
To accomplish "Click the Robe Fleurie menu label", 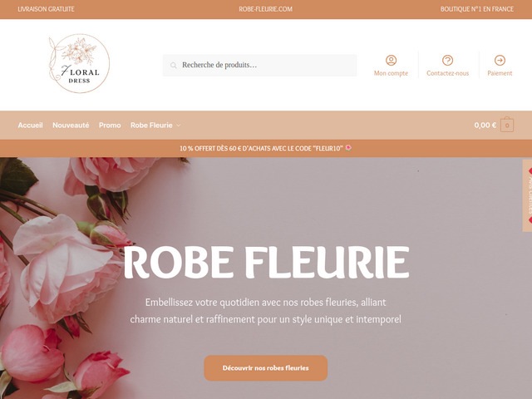I will [x=151, y=126].
